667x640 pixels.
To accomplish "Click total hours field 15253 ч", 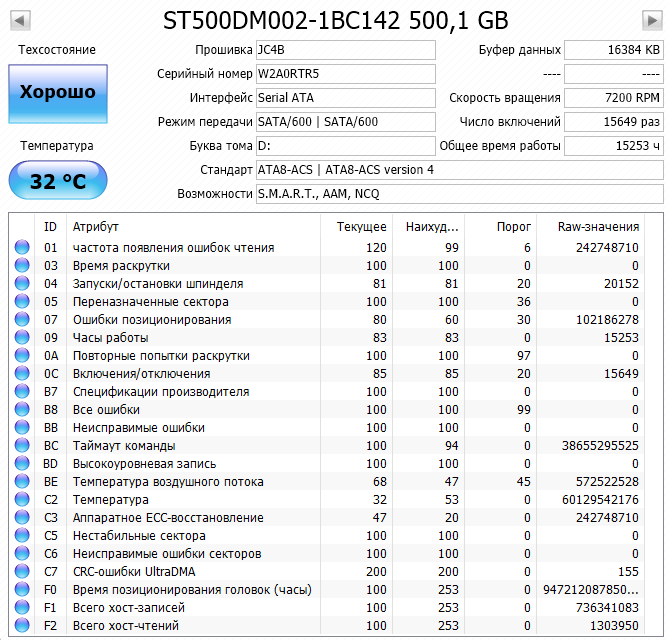I will [x=613, y=146].
